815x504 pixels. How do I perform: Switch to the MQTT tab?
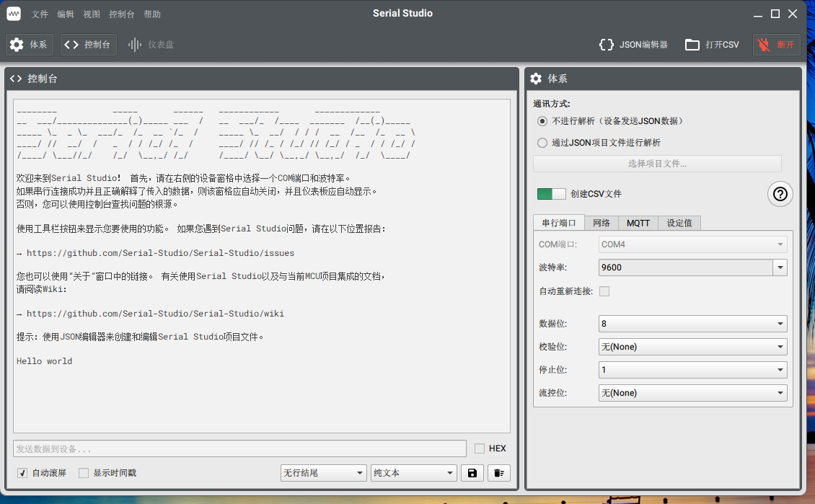tap(638, 223)
